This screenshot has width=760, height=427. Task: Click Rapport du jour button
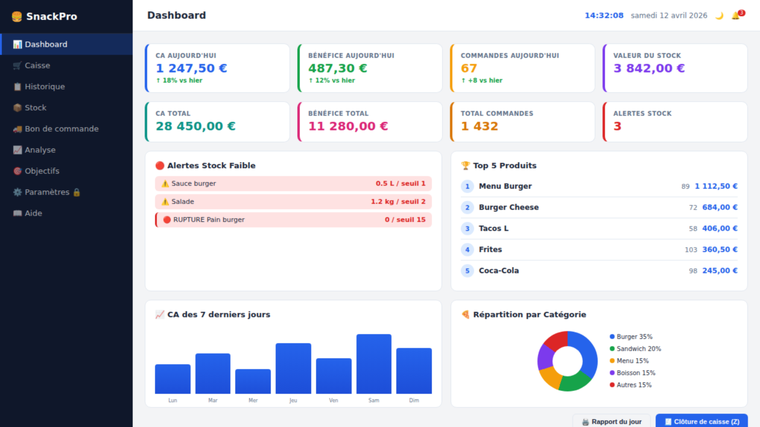[611, 421]
